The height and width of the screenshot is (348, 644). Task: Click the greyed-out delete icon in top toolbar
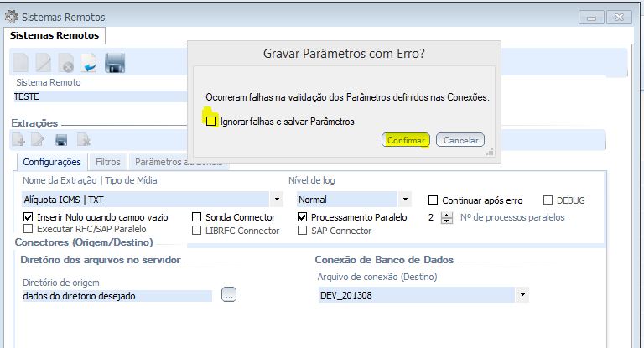(66, 62)
